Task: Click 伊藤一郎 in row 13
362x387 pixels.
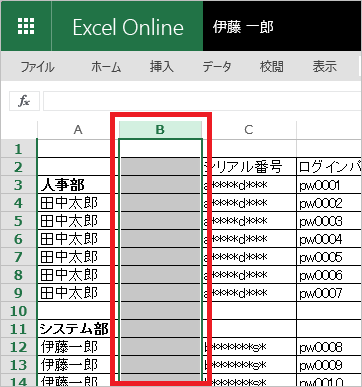Action: 78,365
